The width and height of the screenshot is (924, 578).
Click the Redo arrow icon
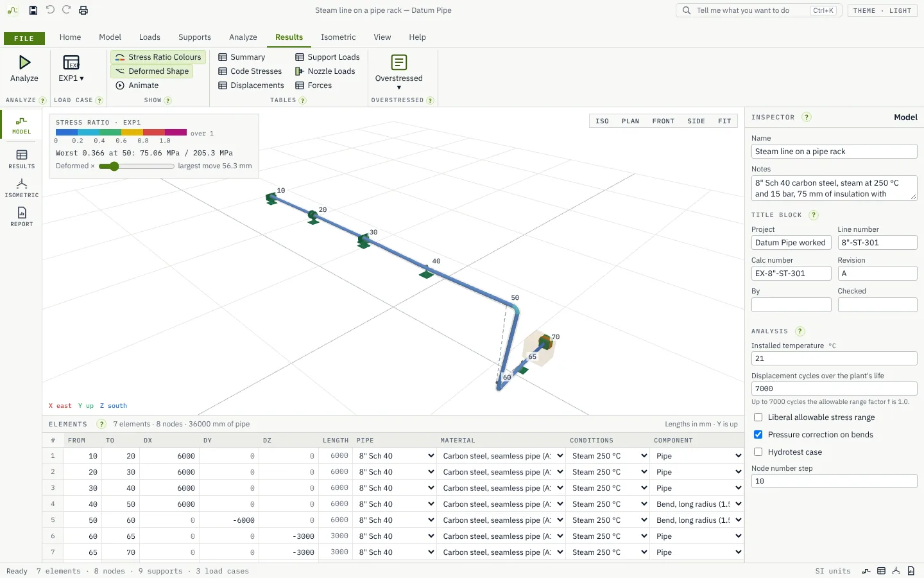(x=67, y=10)
